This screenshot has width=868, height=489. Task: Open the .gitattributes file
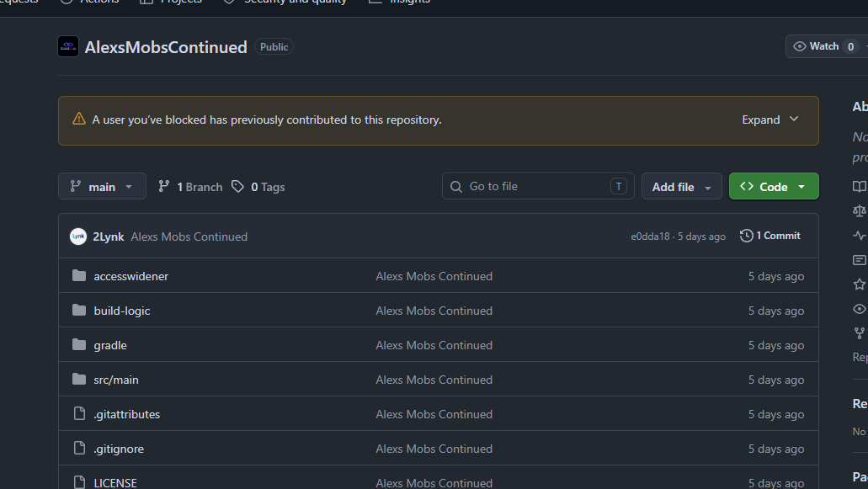(127, 414)
